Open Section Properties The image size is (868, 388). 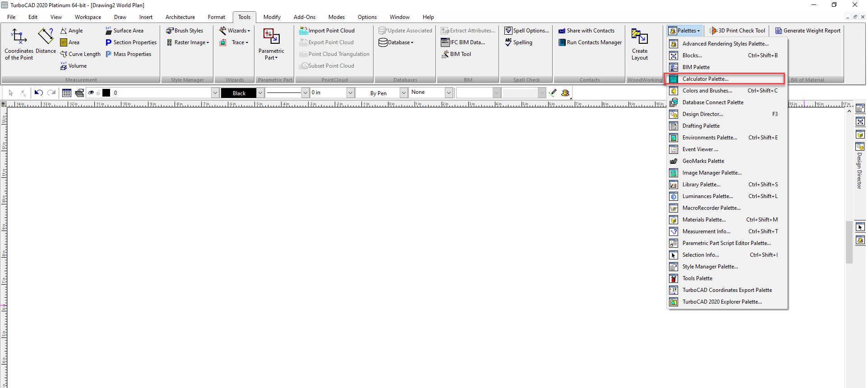(131, 42)
